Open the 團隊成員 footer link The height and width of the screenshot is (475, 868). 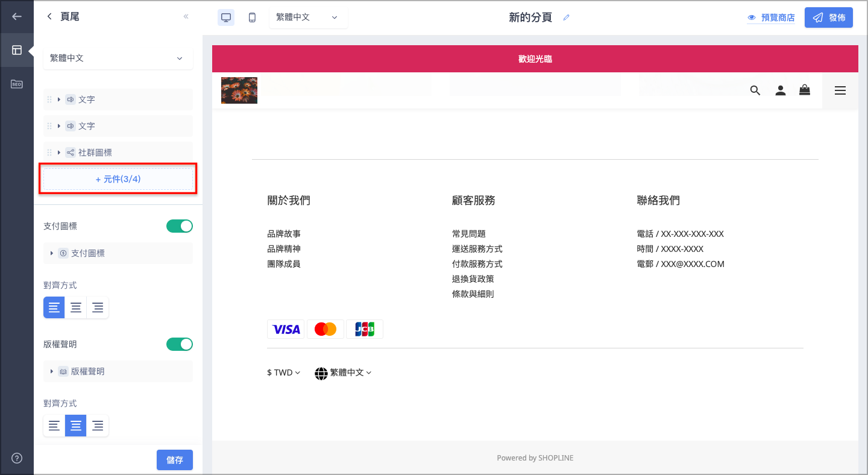[x=284, y=264]
